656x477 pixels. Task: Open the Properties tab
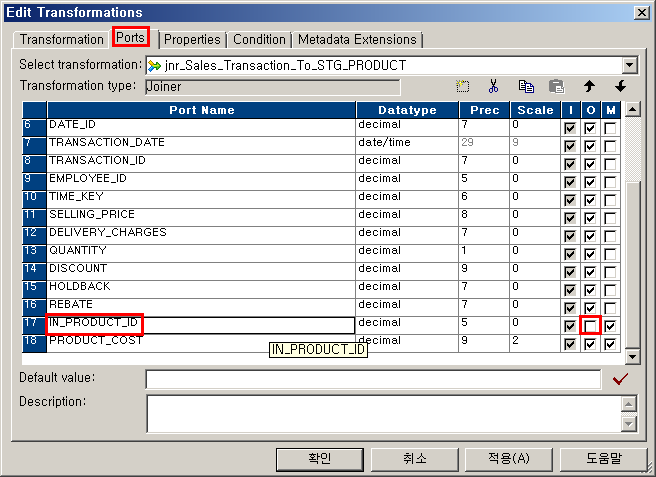point(192,39)
